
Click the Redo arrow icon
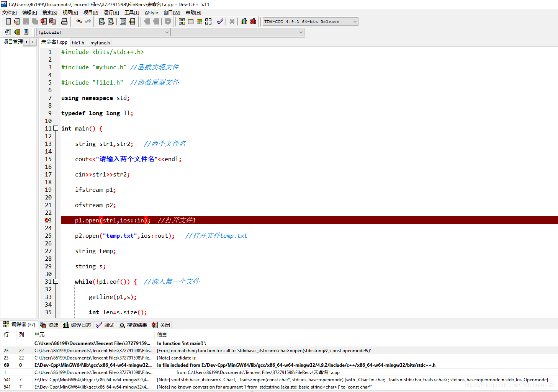coord(88,21)
